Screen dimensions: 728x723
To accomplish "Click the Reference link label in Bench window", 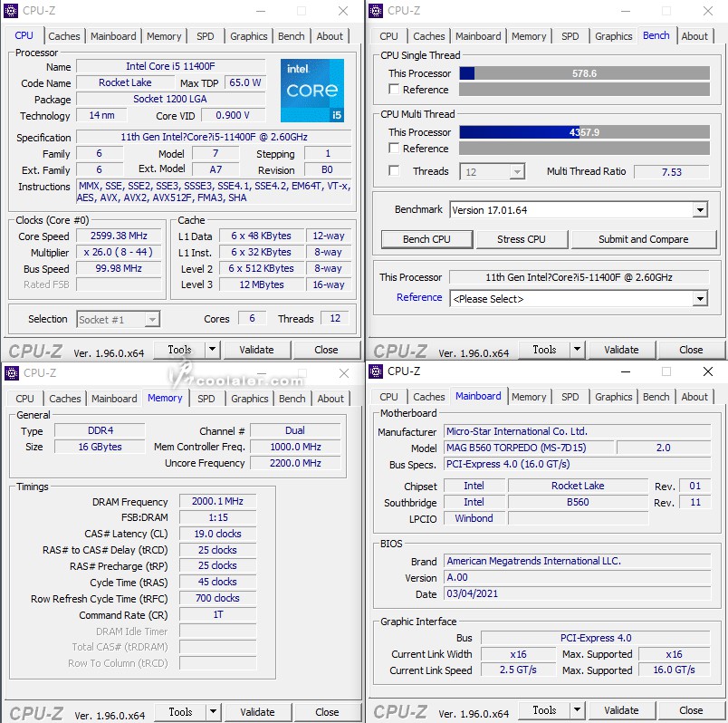I will coord(419,297).
